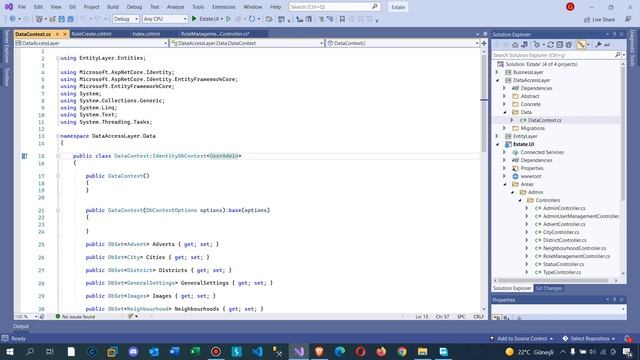The image size is (640, 360).
Task: Switch to RoleManagementController.cs tab
Action: coord(215,34)
